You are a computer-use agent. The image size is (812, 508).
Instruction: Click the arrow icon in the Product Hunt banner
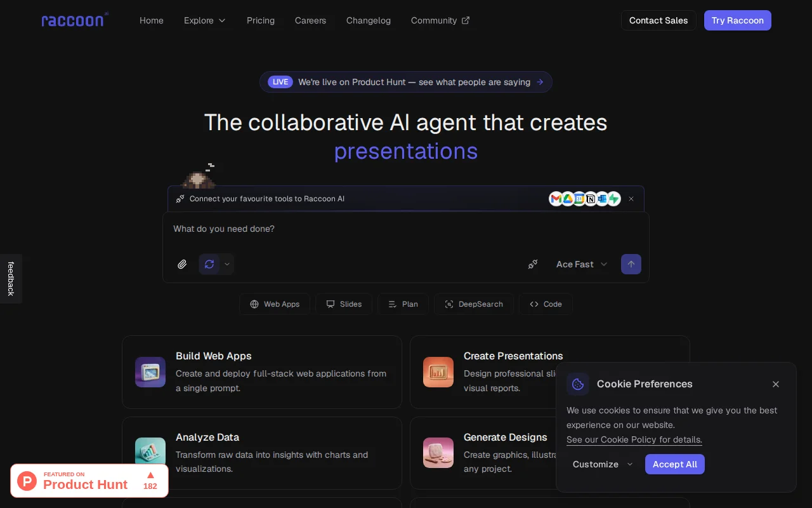540,82
